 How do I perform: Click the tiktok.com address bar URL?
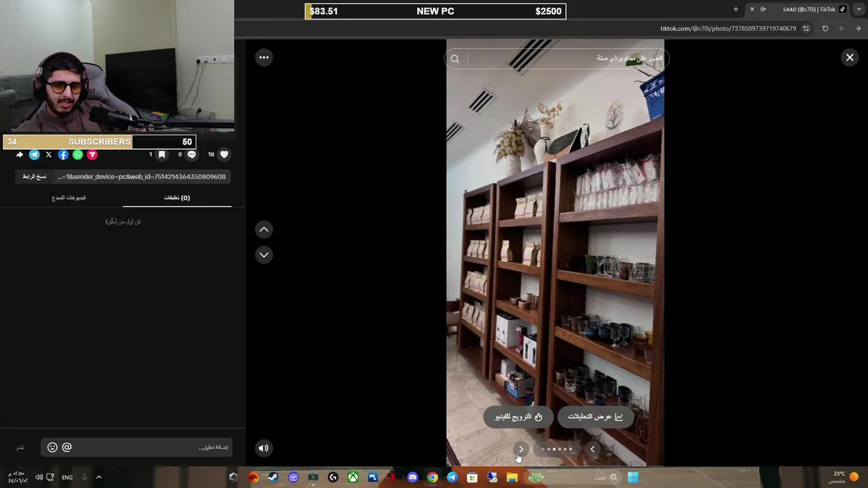[x=728, y=28]
